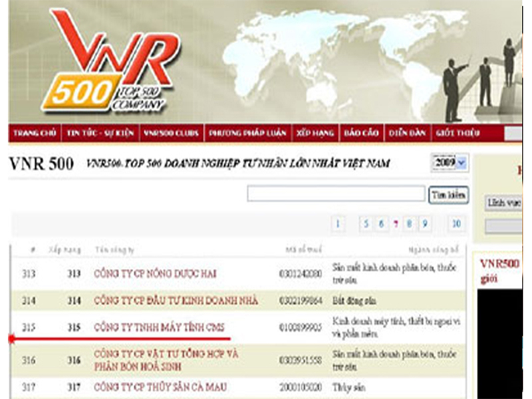Go to pagination page 10
This screenshot has height=399, width=532.
tap(456, 224)
